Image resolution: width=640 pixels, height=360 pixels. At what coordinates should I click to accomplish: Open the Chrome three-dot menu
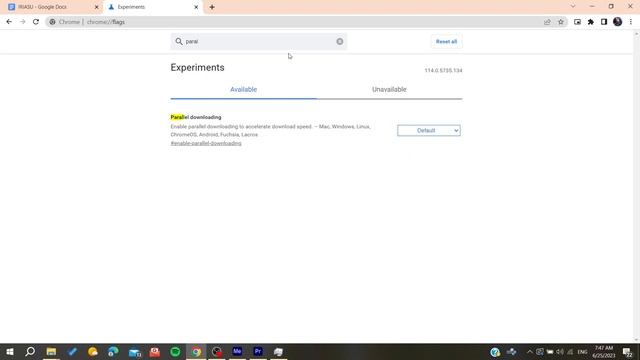(x=631, y=22)
